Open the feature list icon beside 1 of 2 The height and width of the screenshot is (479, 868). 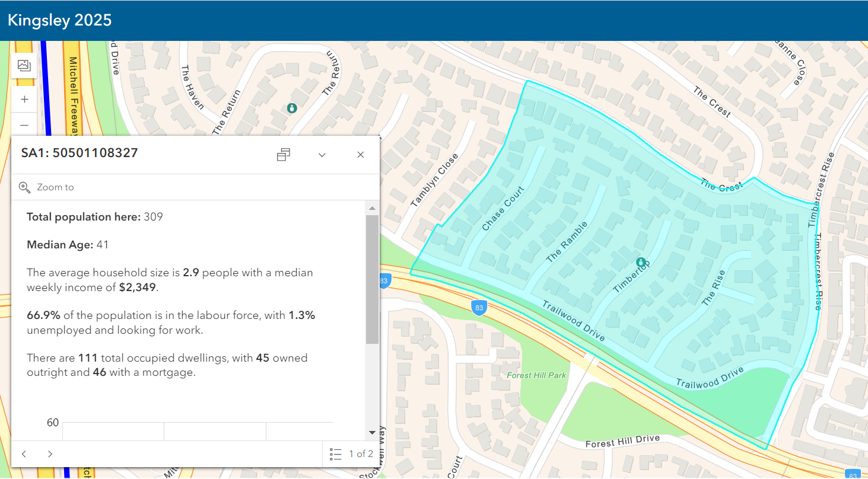pyautogui.click(x=336, y=454)
